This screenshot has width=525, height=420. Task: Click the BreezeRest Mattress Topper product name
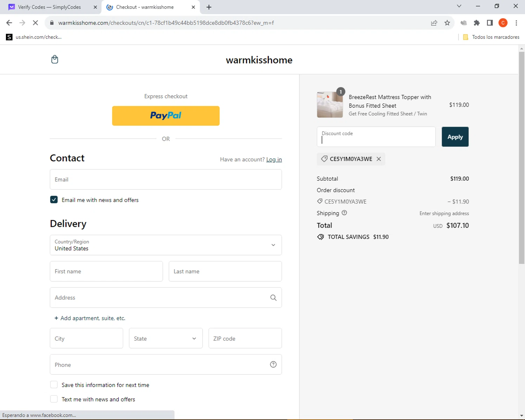(390, 101)
